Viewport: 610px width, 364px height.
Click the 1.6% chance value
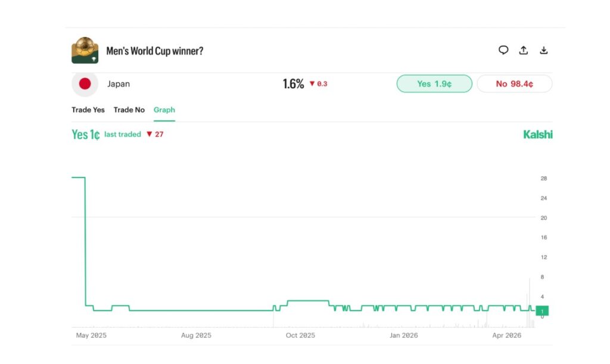293,84
